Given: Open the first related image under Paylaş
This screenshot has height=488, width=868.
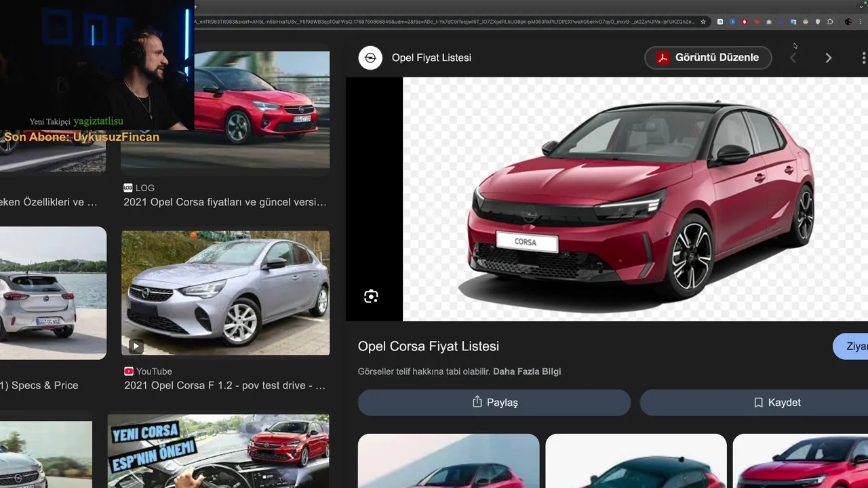Looking at the screenshot, I should 448,461.
